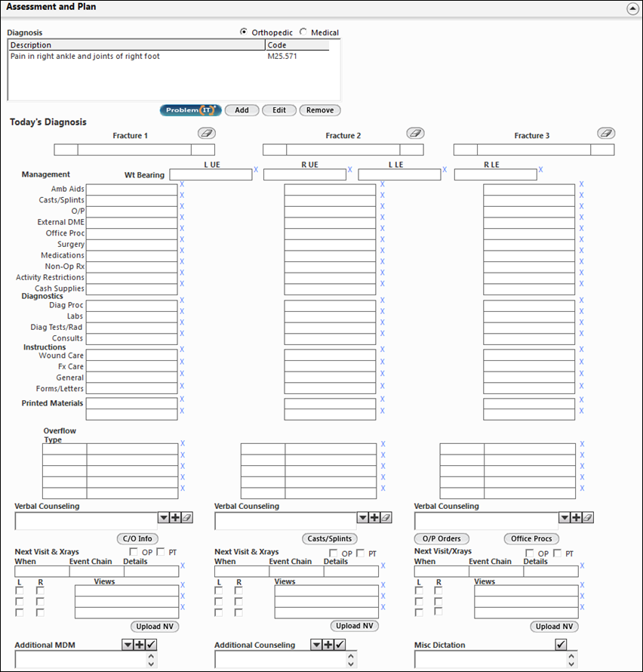643x672 pixels.
Task: Click plus icon beside Additional Counseling
Action: click(x=328, y=645)
